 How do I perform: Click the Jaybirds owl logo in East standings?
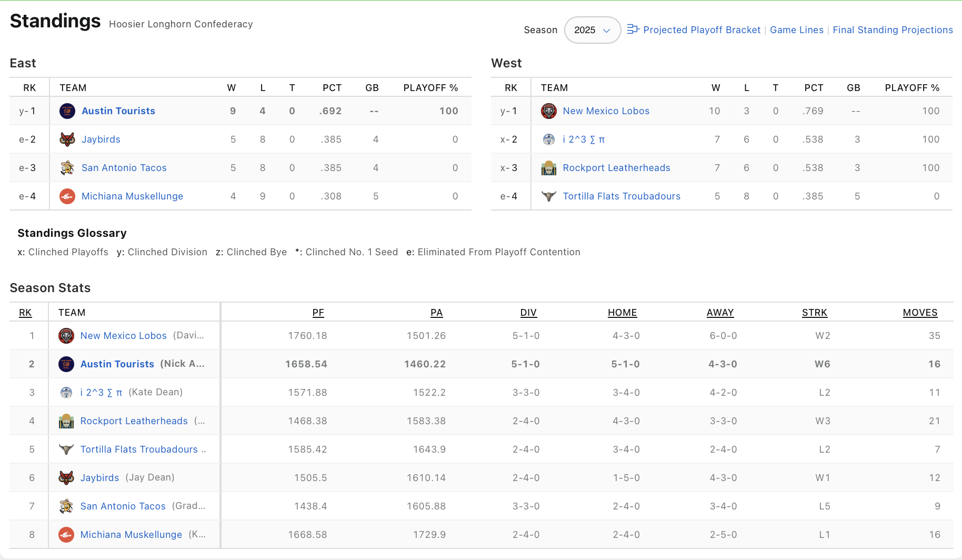coord(67,139)
